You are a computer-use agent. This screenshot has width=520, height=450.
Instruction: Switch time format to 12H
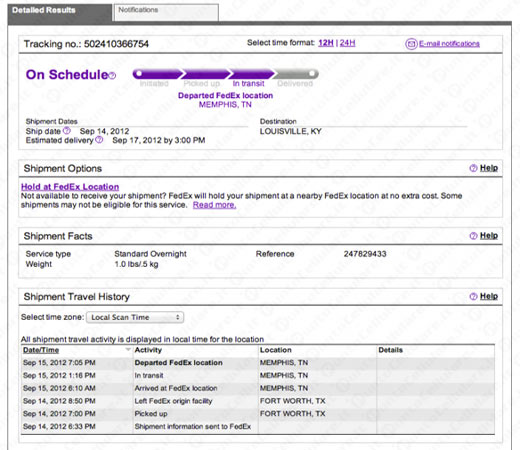pyautogui.click(x=326, y=43)
